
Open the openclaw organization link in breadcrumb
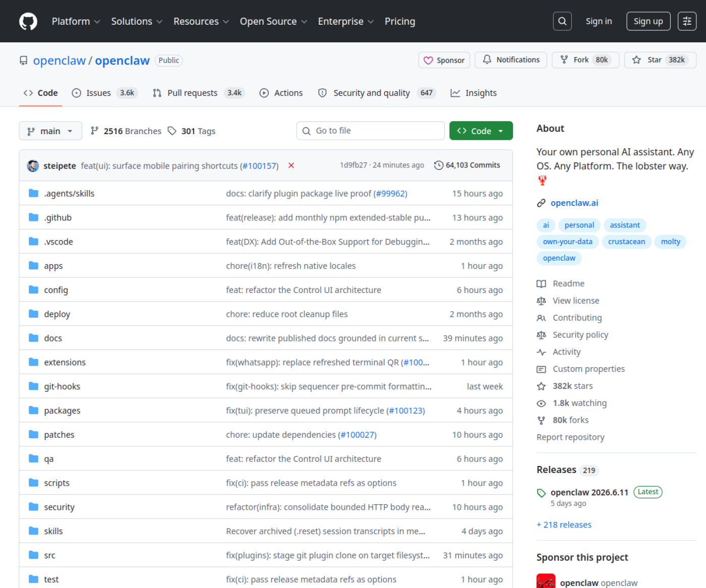click(60, 61)
